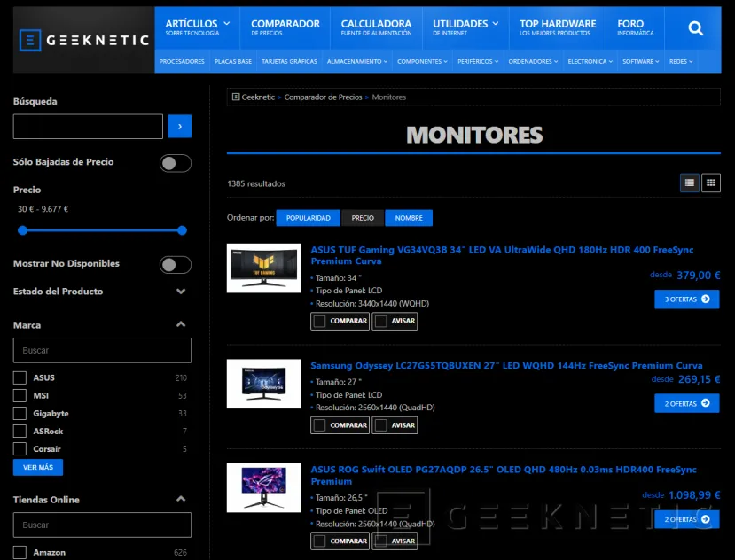Click inside the Búsqueda text field
This screenshot has height=560, width=735.
click(x=88, y=127)
